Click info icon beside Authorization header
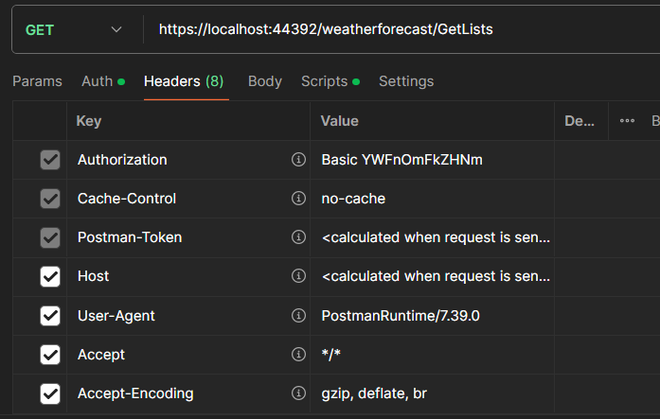Image resolution: width=660 pixels, height=419 pixels. (298, 160)
